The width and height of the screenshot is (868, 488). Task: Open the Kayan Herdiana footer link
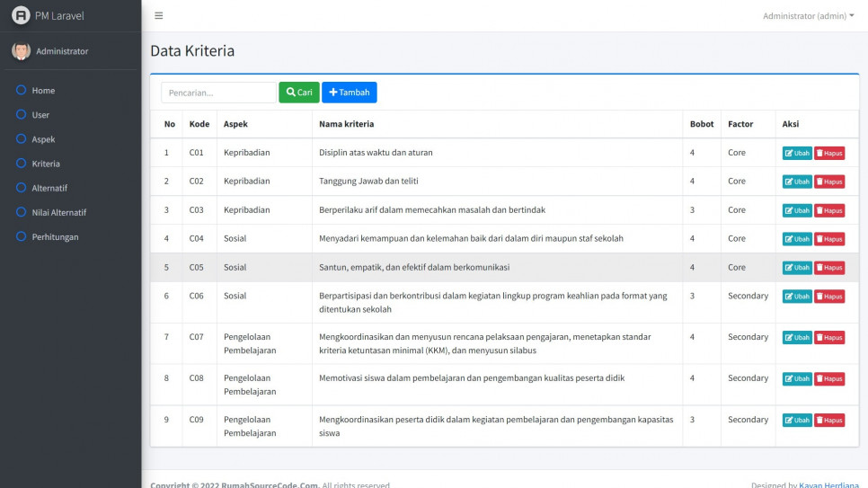(x=828, y=484)
